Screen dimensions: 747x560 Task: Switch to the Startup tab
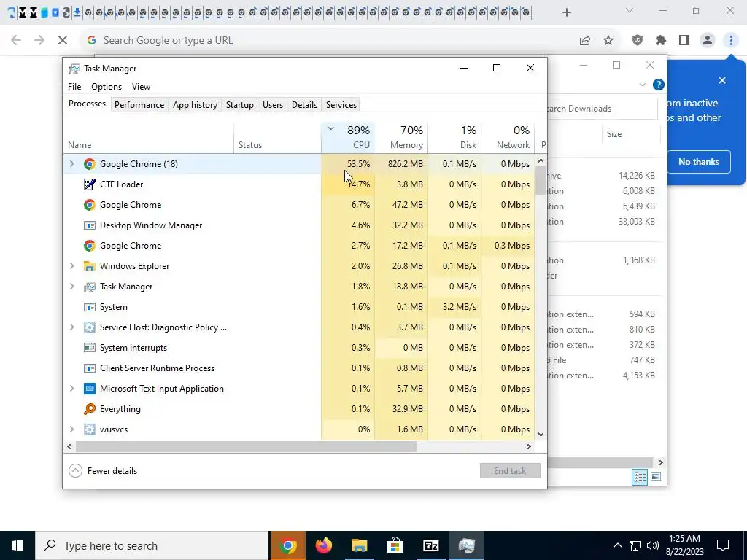click(x=239, y=105)
